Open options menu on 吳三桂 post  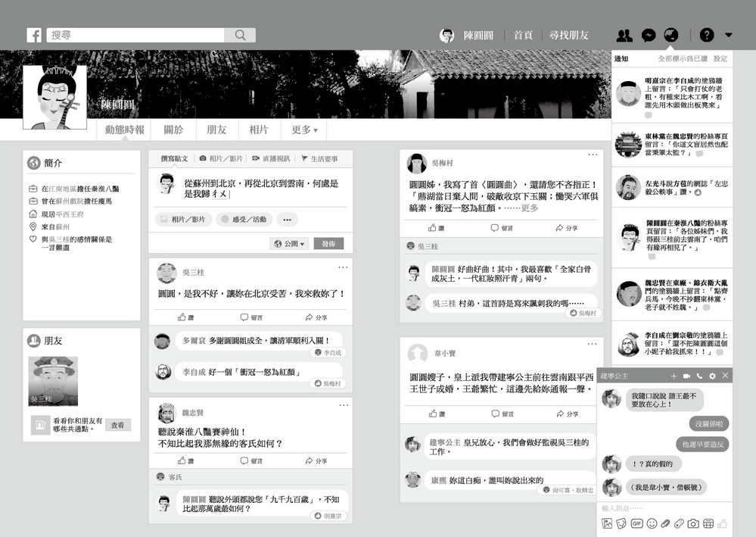point(343,267)
